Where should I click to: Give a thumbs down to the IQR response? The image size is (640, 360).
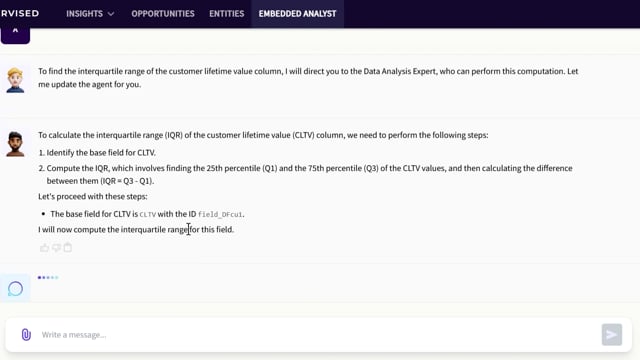56,247
